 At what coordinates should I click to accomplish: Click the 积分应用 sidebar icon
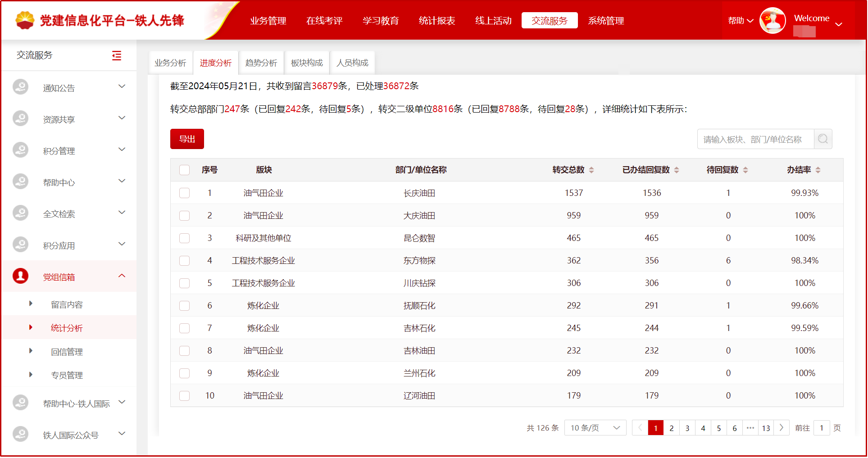click(20, 244)
